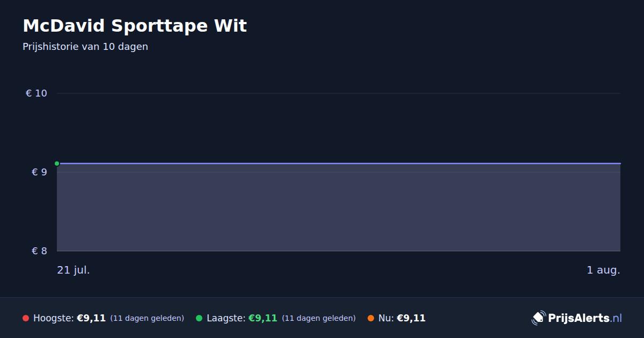The image size is (644, 338).
Task: Click the Hoogste price €9,11 value
Action: (x=91, y=318)
